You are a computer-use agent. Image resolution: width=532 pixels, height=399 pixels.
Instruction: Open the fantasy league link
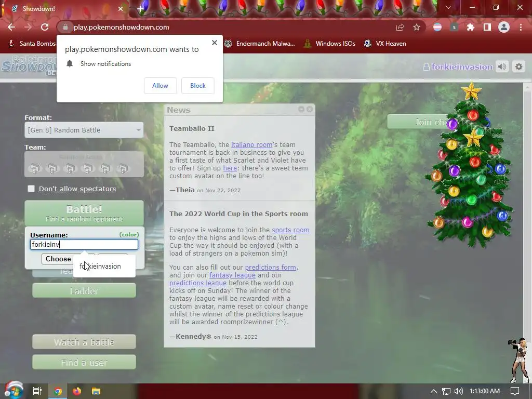(232, 275)
